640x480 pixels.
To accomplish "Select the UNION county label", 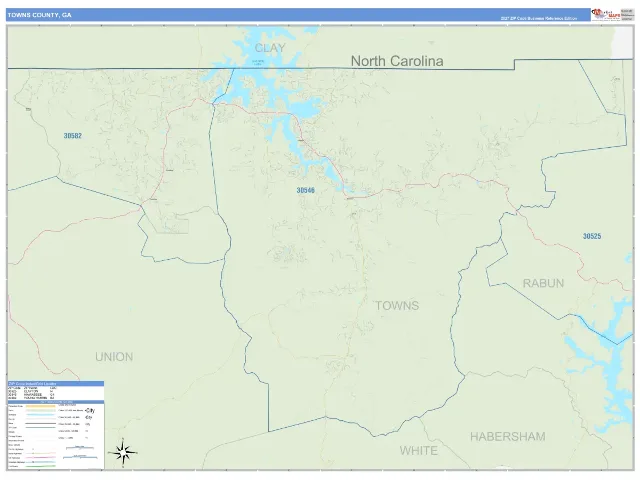I will tap(114, 357).
